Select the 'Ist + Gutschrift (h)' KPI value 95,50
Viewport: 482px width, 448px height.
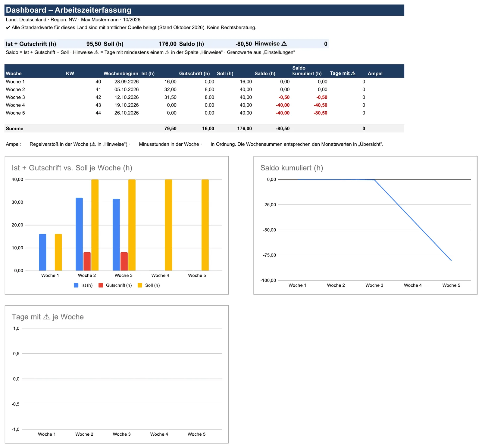(94, 44)
